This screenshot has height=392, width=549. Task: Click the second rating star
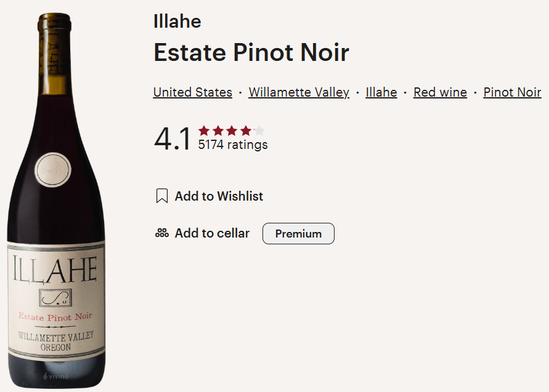click(x=218, y=130)
